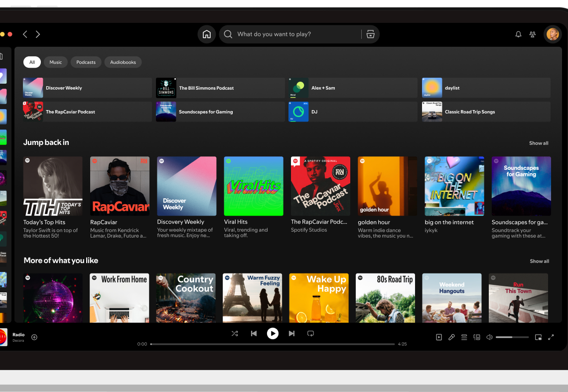This screenshot has height=392, width=568.
Task: Open Viral Hits playlist cover
Action: tap(254, 186)
